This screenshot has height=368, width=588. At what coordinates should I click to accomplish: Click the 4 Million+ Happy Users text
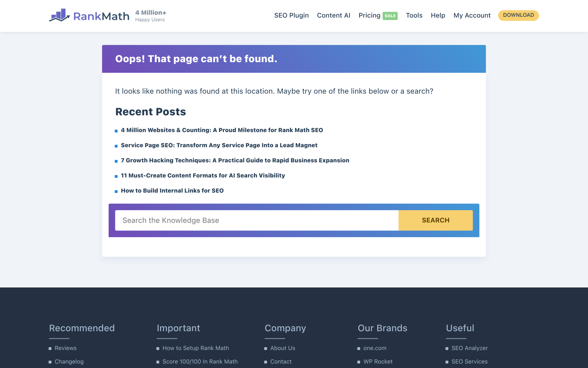pos(151,16)
